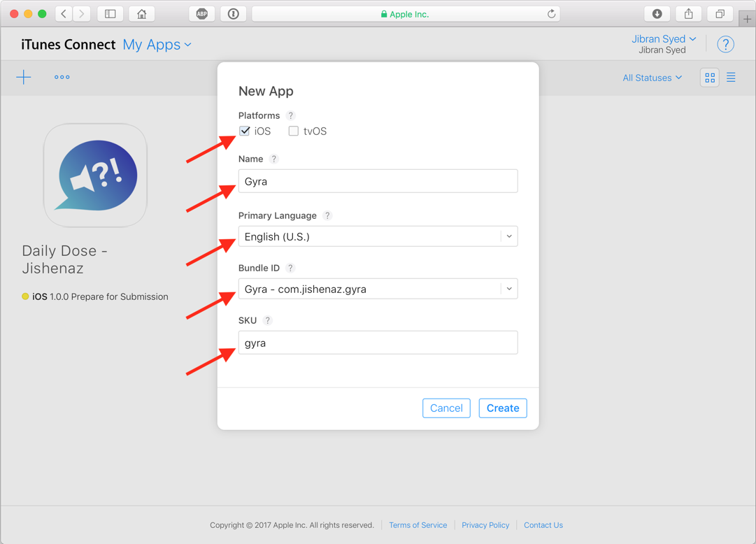
Task: Open Daily Dose - Jishenaz app title
Action: (64, 259)
